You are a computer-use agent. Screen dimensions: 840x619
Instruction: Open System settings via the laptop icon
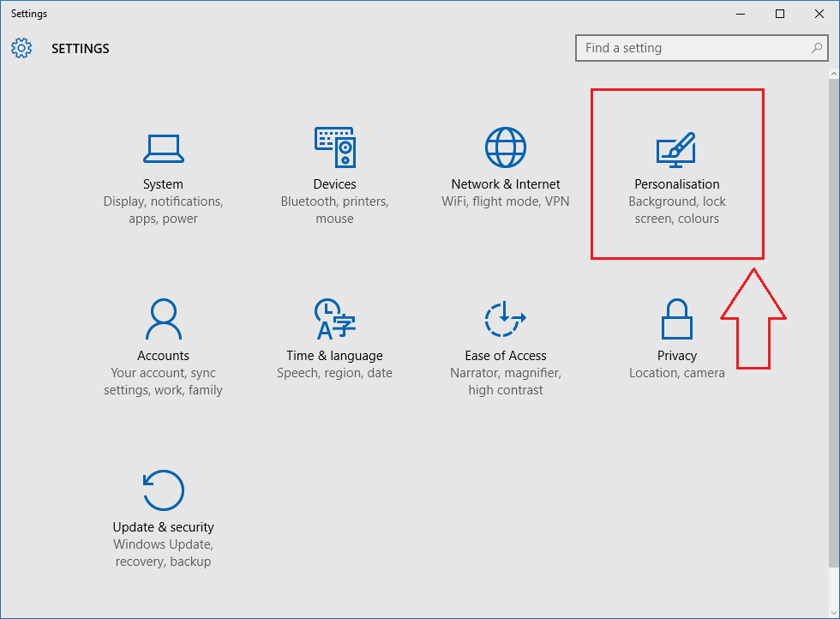(x=164, y=148)
